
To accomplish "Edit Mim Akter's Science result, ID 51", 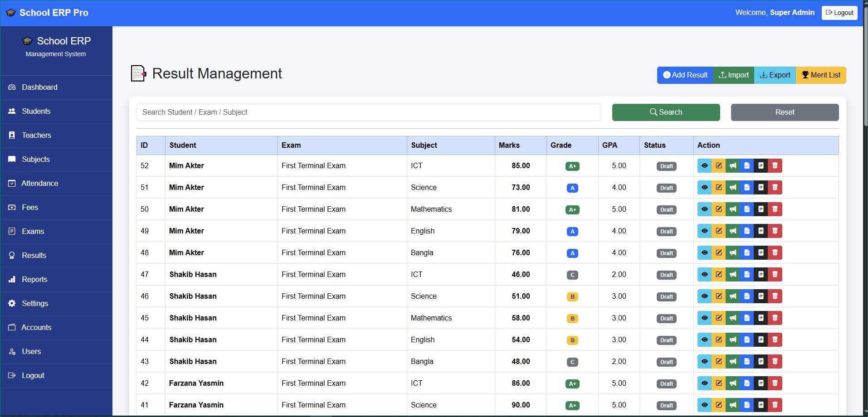I will tap(718, 188).
